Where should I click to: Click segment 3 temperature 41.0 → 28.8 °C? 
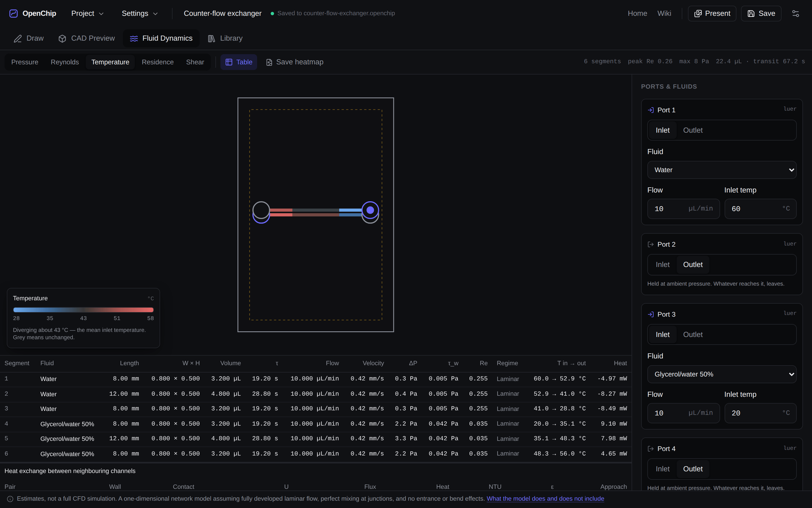[x=560, y=409]
